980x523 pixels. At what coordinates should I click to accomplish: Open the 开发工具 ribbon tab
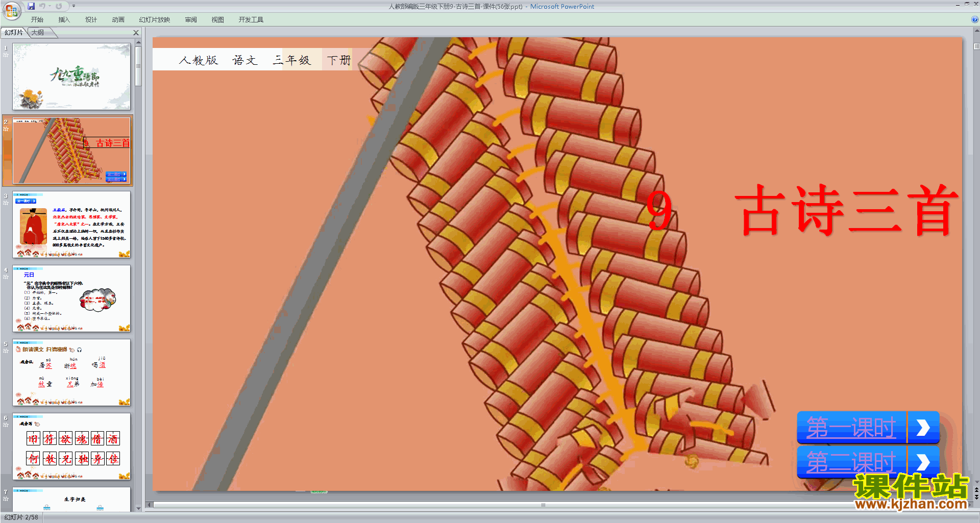pos(251,20)
